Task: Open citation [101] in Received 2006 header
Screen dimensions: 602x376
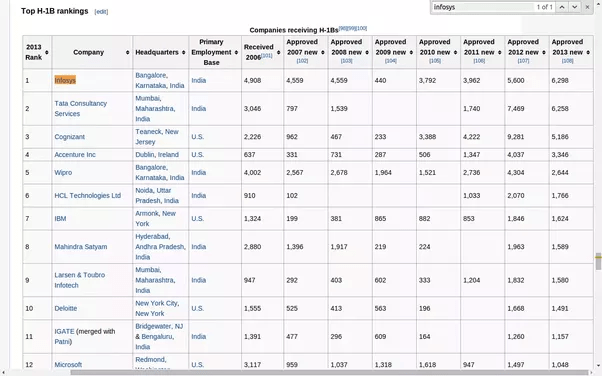Action: pos(267,56)
